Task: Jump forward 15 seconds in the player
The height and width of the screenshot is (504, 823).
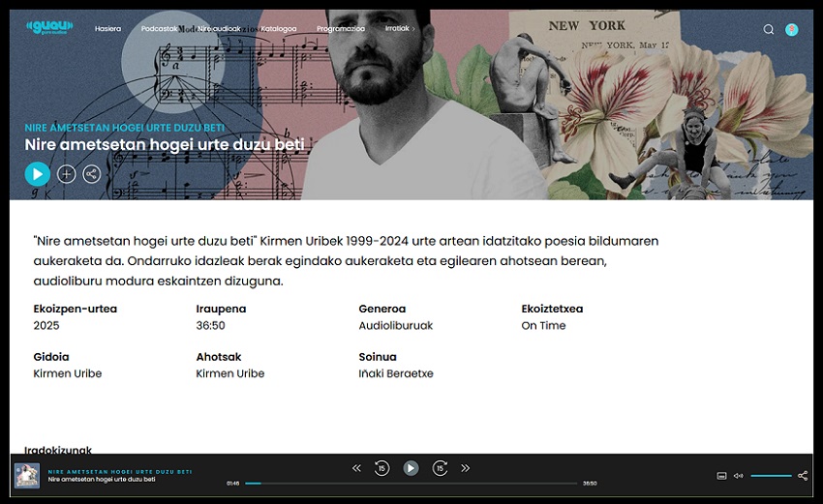Action: 440,468
